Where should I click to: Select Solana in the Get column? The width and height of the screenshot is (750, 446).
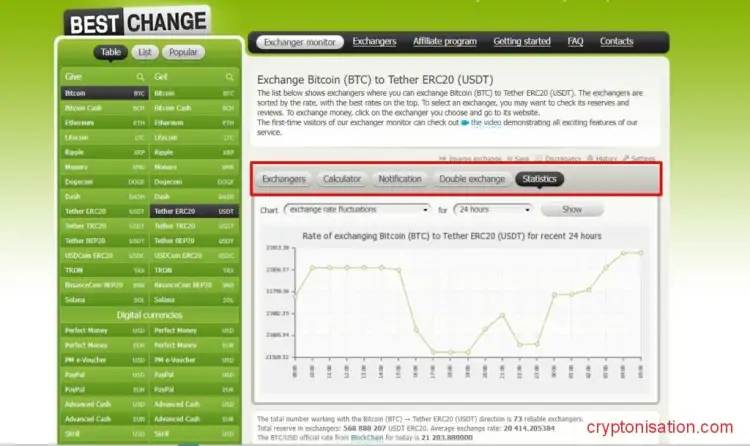pos(194,300)
